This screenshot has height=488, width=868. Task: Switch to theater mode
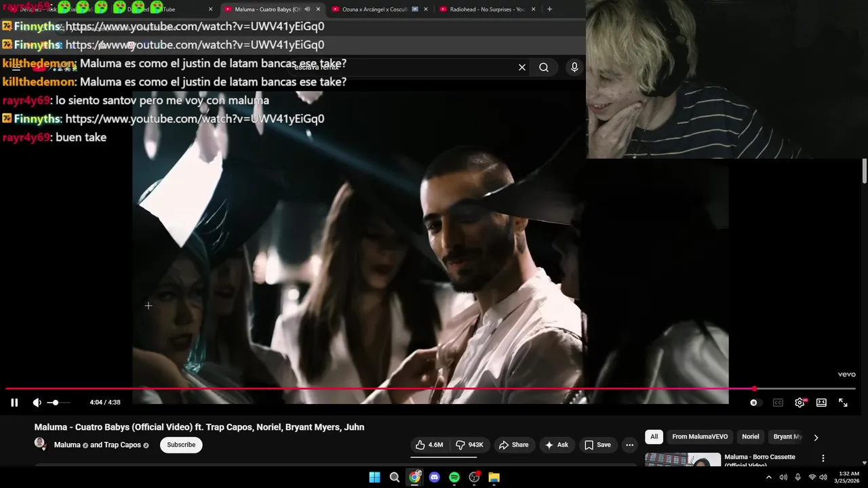[x=821, y=403]
